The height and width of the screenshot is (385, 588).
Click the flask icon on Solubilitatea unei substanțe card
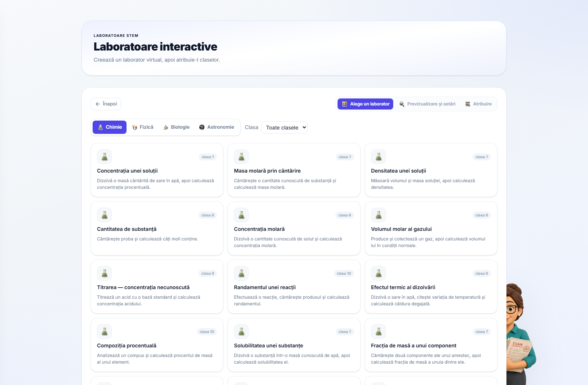[241, 332]
